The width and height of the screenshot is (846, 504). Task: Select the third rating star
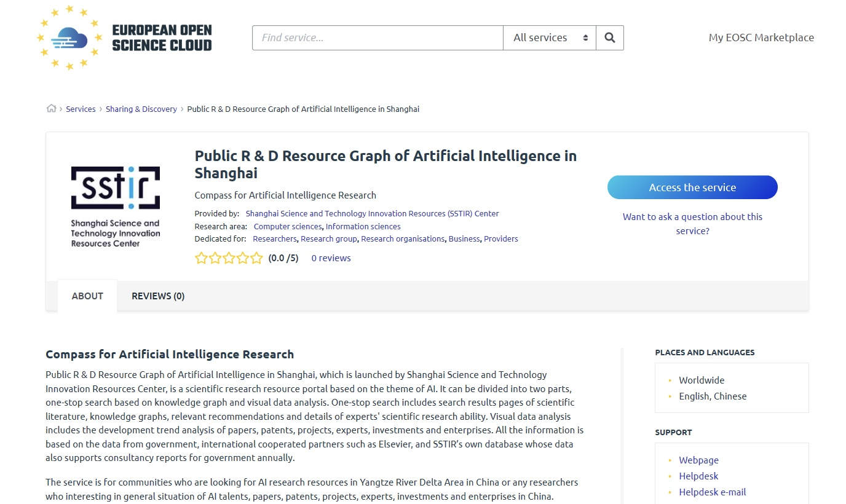(229, 258)
